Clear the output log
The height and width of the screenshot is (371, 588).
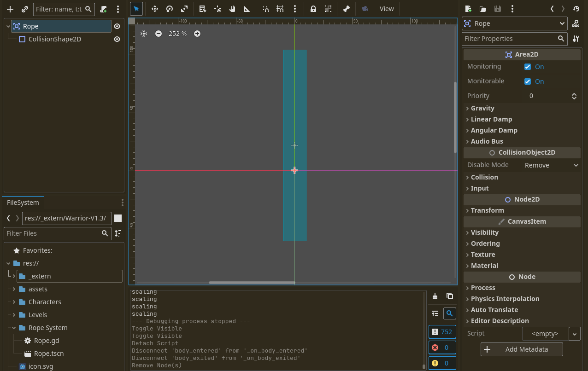[435, 296]
